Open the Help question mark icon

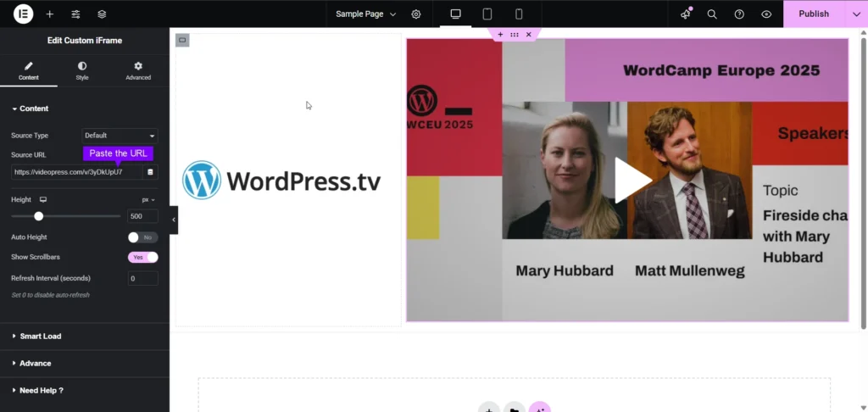point(739,14)
